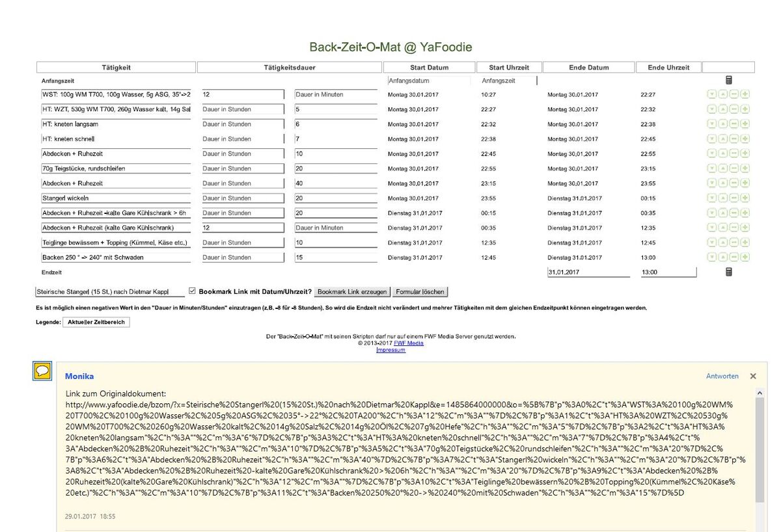Image resolution: width=781 pixels, height=532 pixels.
Task: Click the 'Ende Uhrzeit' column header
Action: pos(669,68)
